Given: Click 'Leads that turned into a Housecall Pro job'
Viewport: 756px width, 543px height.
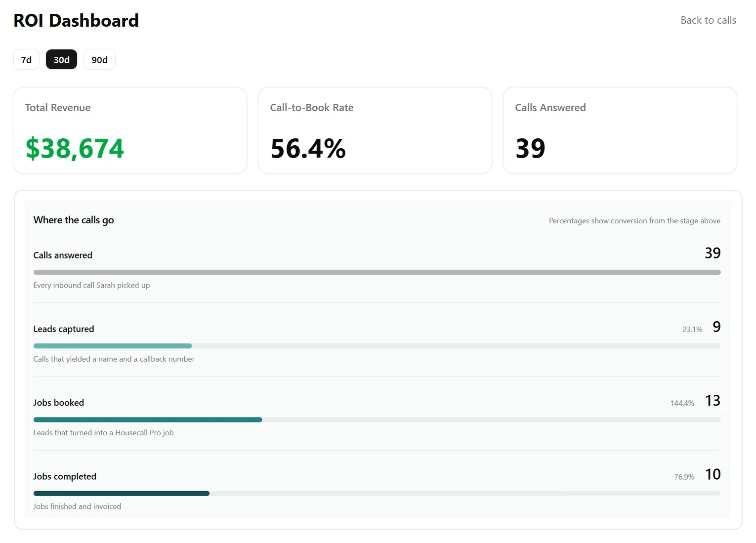Looking at the screenshot, I should (103, 433).
